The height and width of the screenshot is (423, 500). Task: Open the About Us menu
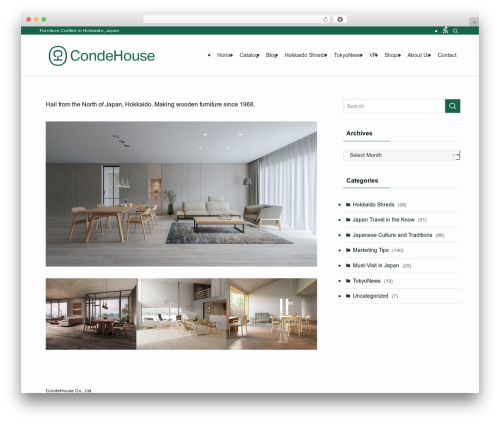[x=419, y=55]
